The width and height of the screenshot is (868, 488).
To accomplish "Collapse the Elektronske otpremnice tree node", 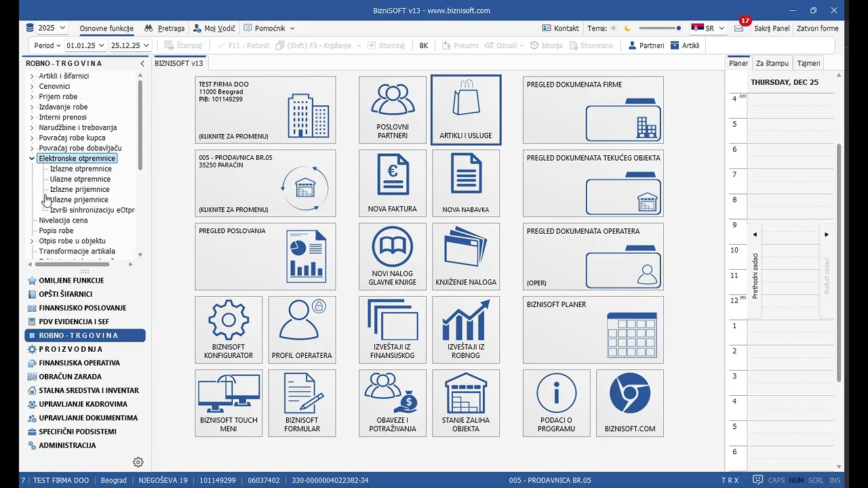I will [32, 159].
